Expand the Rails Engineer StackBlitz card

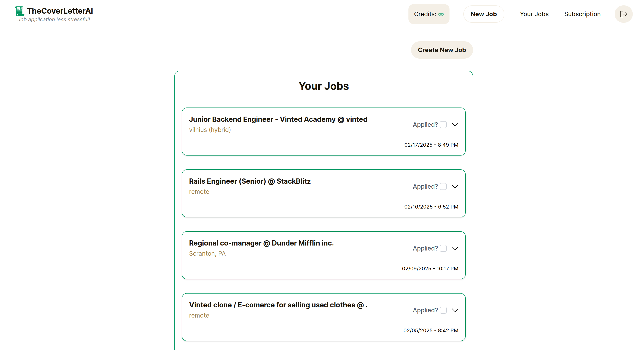(455, 186)
